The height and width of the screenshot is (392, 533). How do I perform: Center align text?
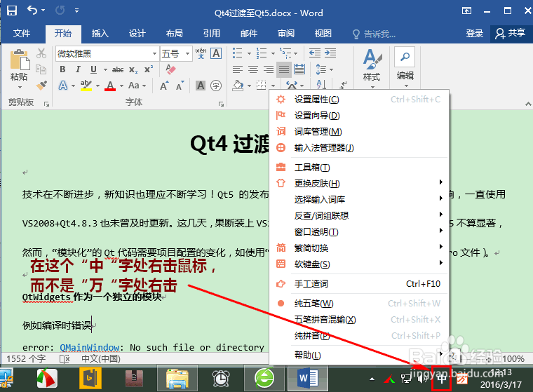(x=253, y=69)
